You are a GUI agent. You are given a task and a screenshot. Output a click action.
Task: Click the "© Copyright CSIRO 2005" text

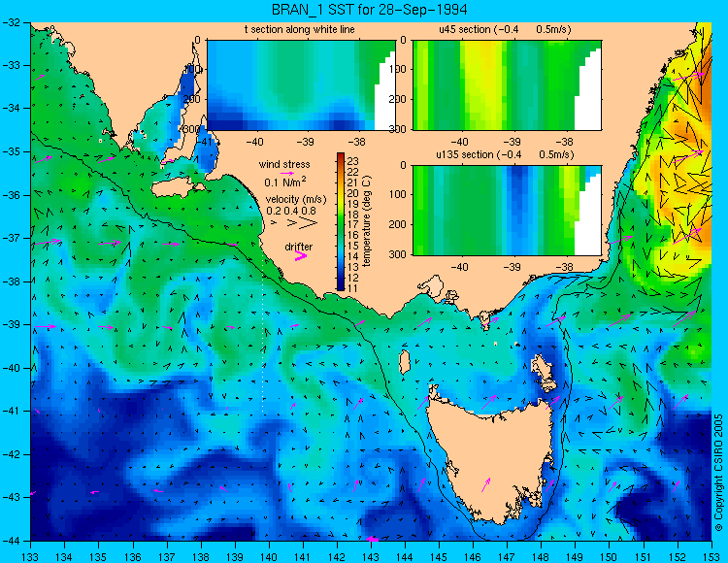coord(718,473)
